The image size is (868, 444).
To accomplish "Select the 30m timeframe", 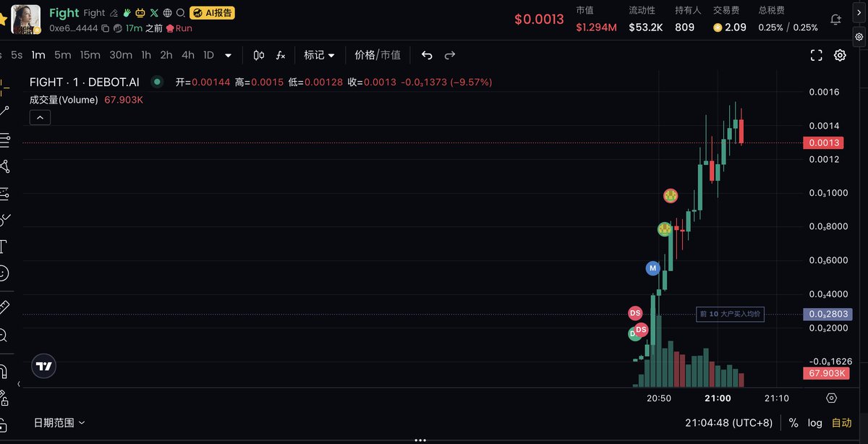I will [121, 55].
